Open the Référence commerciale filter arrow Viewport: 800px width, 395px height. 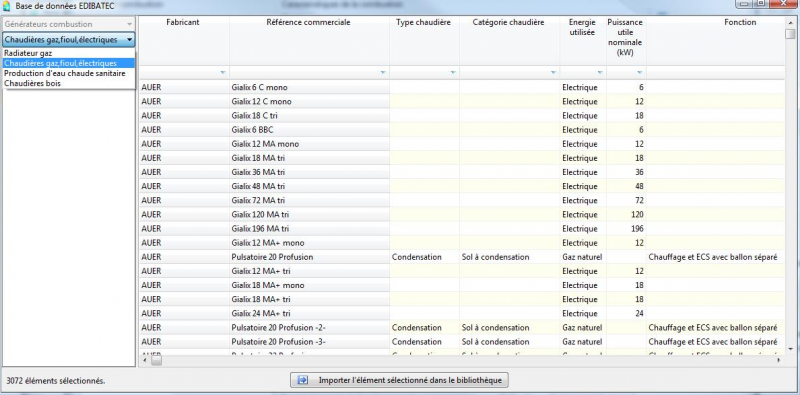point(383,73)
